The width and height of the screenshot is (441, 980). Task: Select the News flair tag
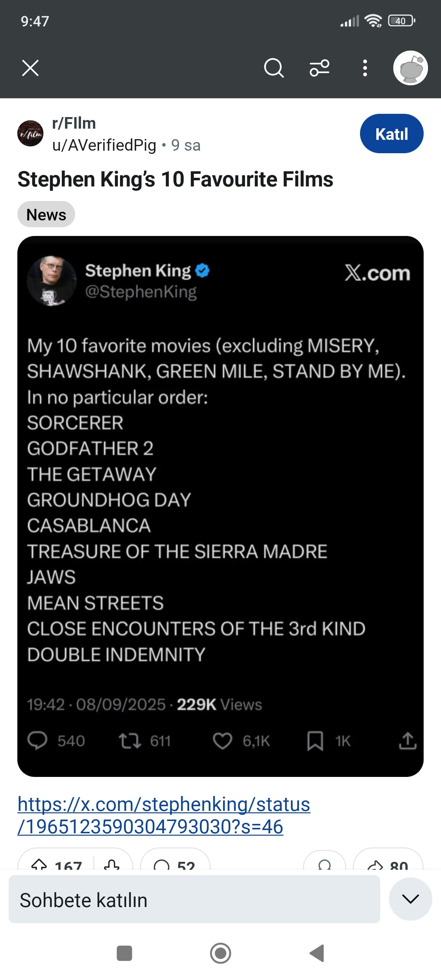(46, 215)
